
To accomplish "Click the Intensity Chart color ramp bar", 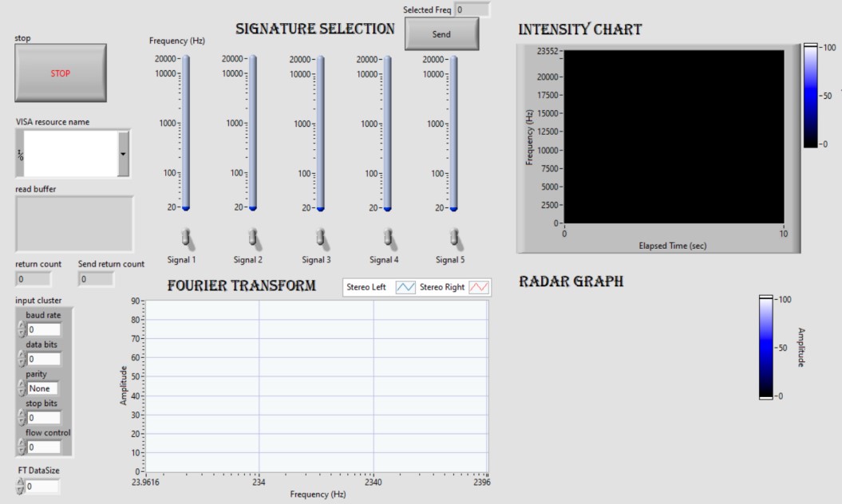I will click(810, 96).
